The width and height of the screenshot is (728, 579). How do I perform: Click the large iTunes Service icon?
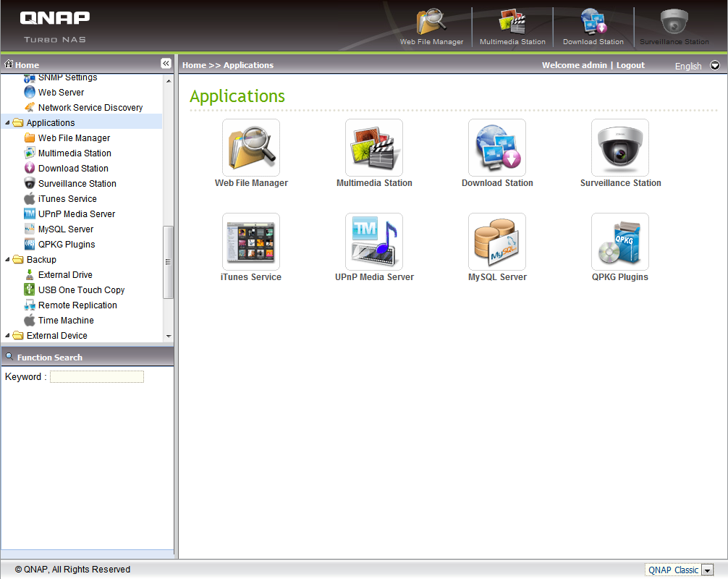pyautogui.click(x=250, y=242)
